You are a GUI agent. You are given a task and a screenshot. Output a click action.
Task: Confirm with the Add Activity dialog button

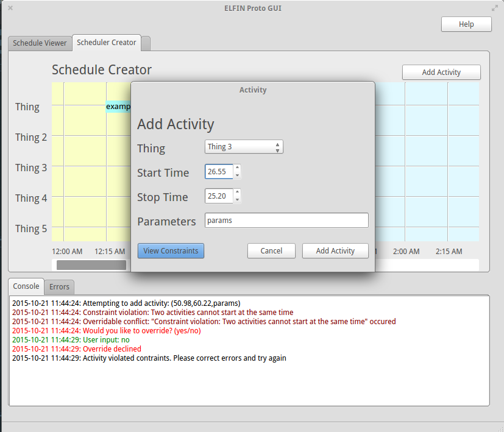point(335,250)
